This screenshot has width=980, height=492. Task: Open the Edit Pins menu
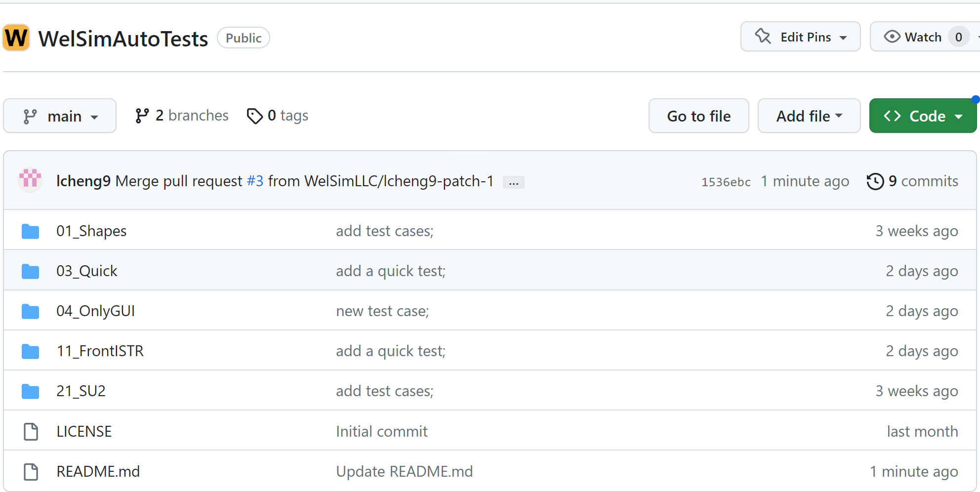[800, 37]
